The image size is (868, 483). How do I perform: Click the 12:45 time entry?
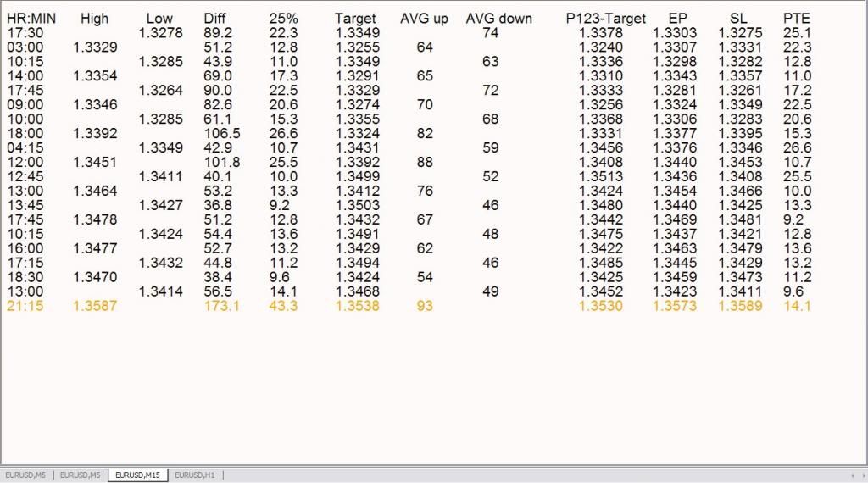(x=25, y=177)
